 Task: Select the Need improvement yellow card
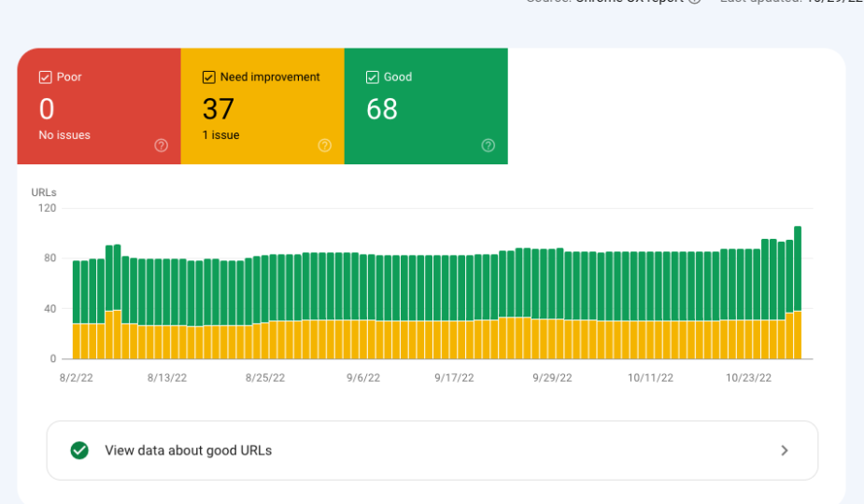(262, 106)
